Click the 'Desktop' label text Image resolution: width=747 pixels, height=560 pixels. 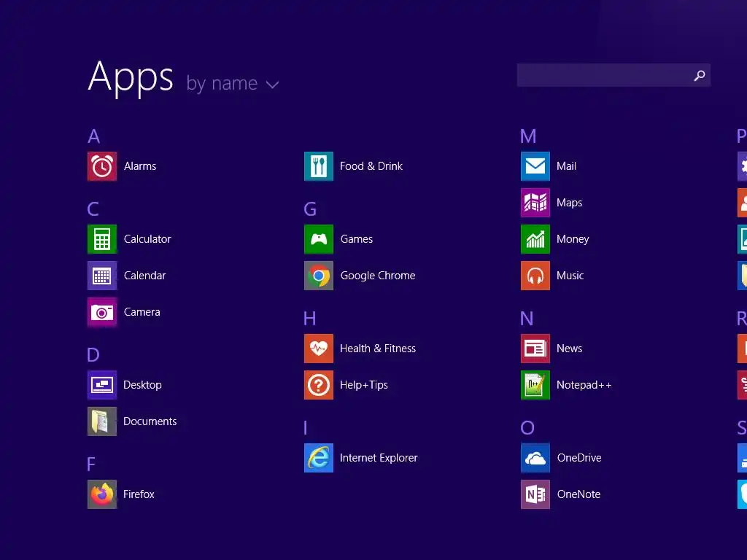[x=142, y=385]
